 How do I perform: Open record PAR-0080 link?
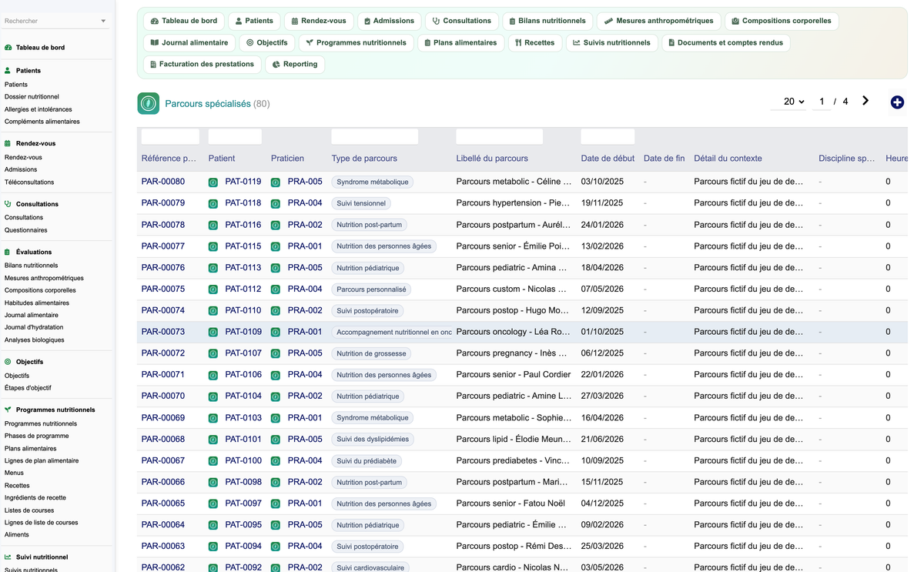[x=163, y=182]
